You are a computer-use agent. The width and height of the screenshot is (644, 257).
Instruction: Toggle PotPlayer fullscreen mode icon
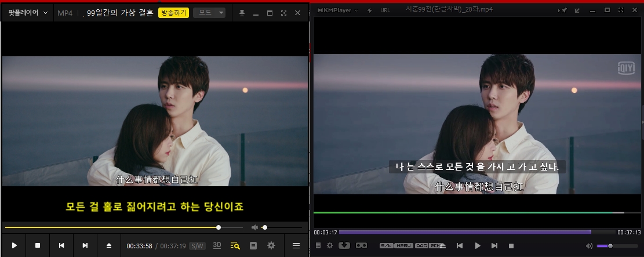283,13
